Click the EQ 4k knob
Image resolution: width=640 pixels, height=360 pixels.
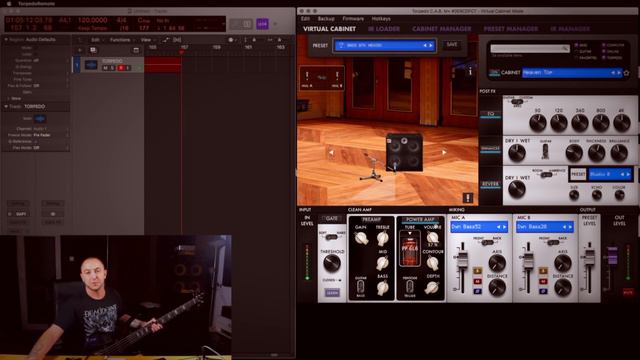(x=622, y=123)
